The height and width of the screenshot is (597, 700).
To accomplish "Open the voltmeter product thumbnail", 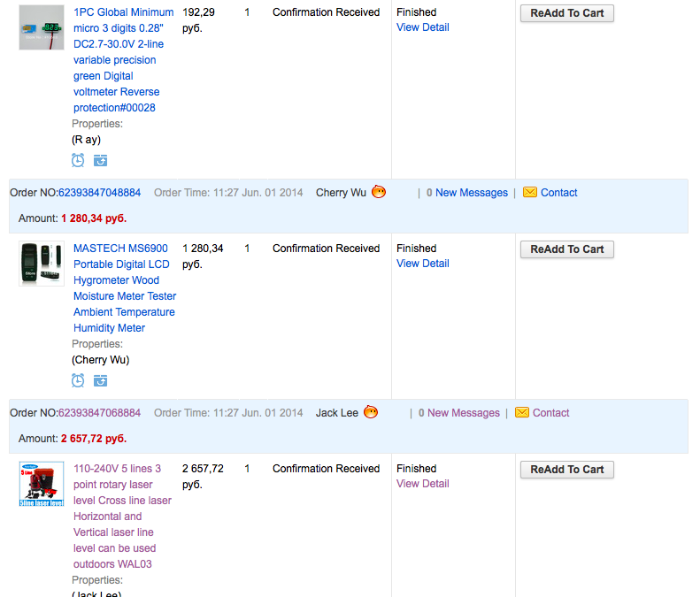I will coord(42,29).
